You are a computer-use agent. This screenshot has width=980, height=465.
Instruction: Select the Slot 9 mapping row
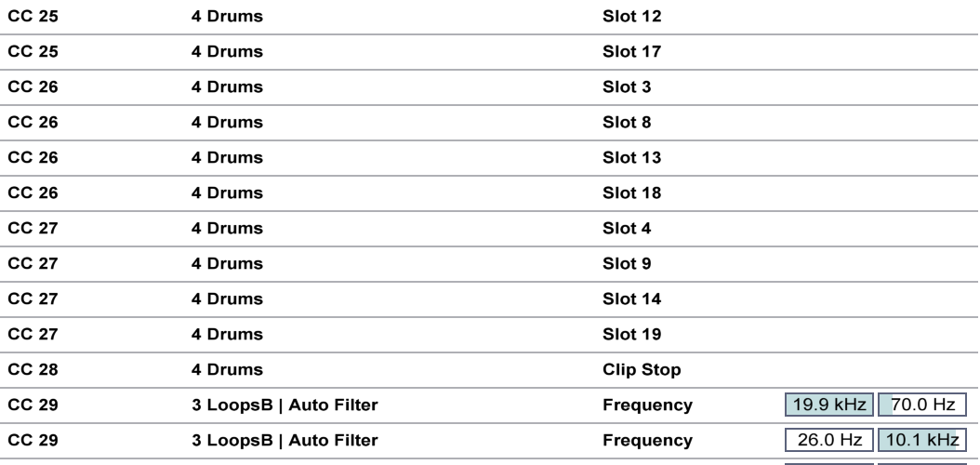pos(628,264)
